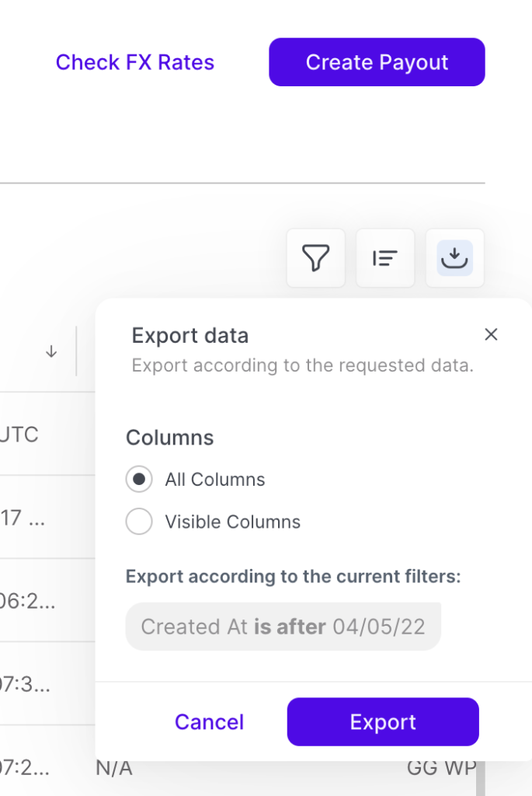Select the All Columns radio option
The height and width of the screenshot is (796, 532).
pyautogui.click(x=139, y=480)
